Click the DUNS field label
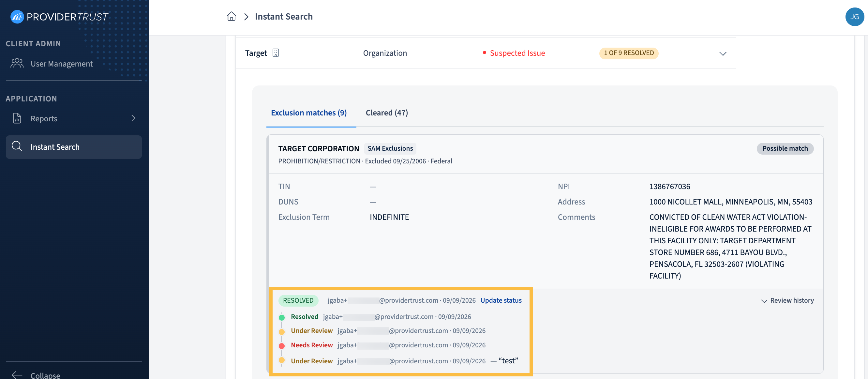Viewport: 868px width, 379px height. coord(288,202)
